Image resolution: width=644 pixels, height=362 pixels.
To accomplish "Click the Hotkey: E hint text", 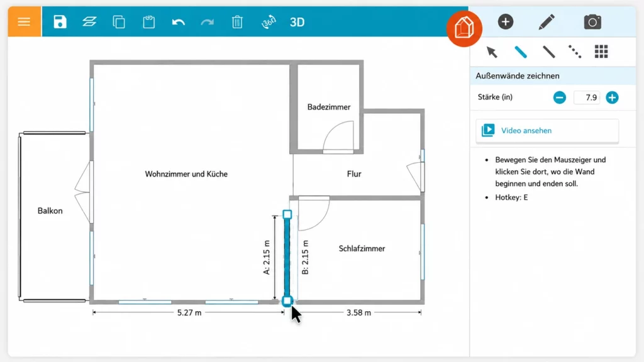I will click(x=511, y=197).
